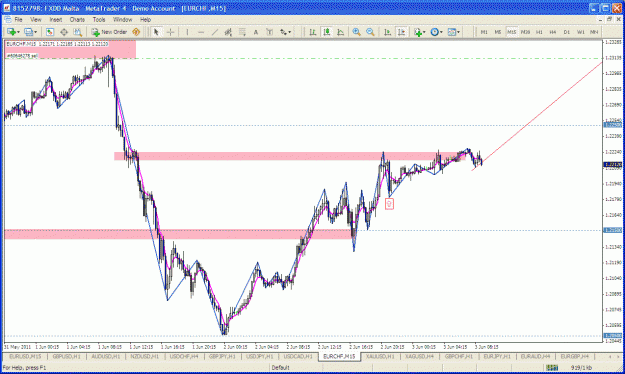Expand the Profiles dropdown arrow
The image size is (625, 374).
pyautogui.click(x=35, y=32)
